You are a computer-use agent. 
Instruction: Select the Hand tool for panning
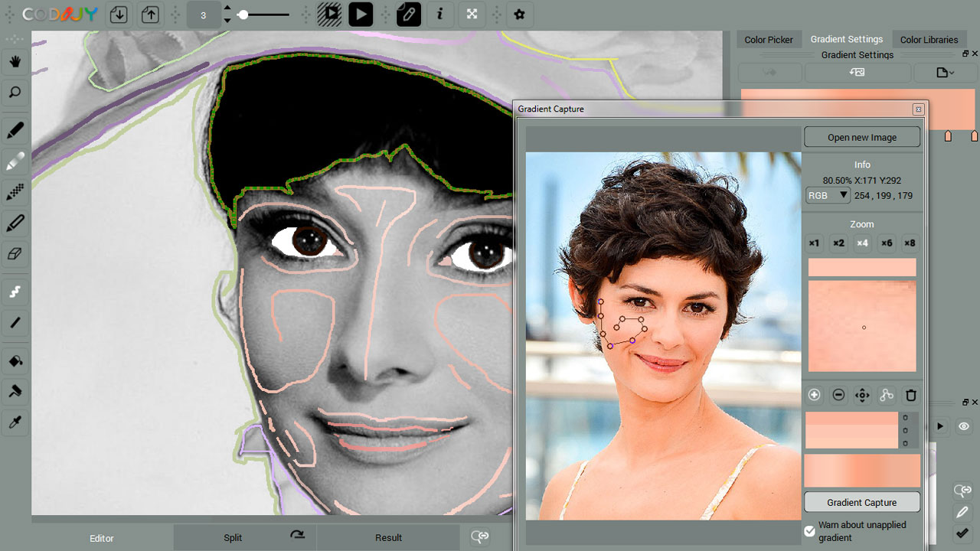[15, 62]
